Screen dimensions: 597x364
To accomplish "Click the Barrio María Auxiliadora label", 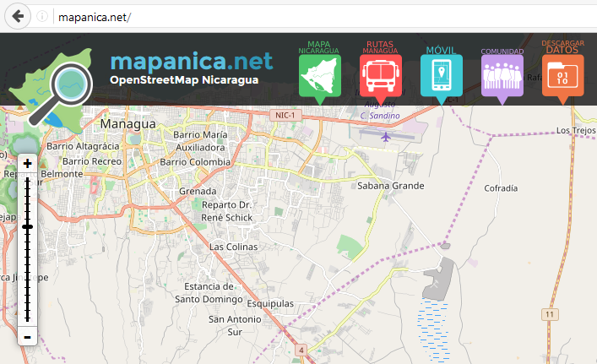I will 200,141.
